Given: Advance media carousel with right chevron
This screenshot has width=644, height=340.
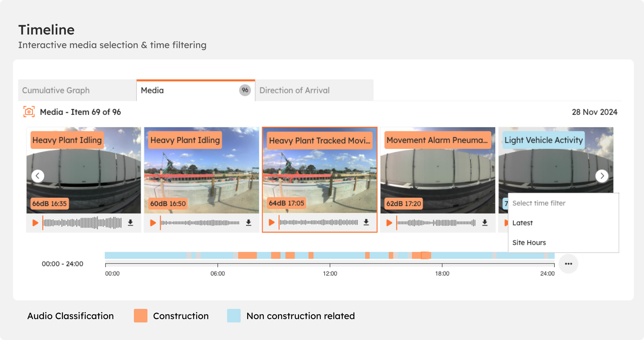Looking at the screenshot, I should click(602, 176).
